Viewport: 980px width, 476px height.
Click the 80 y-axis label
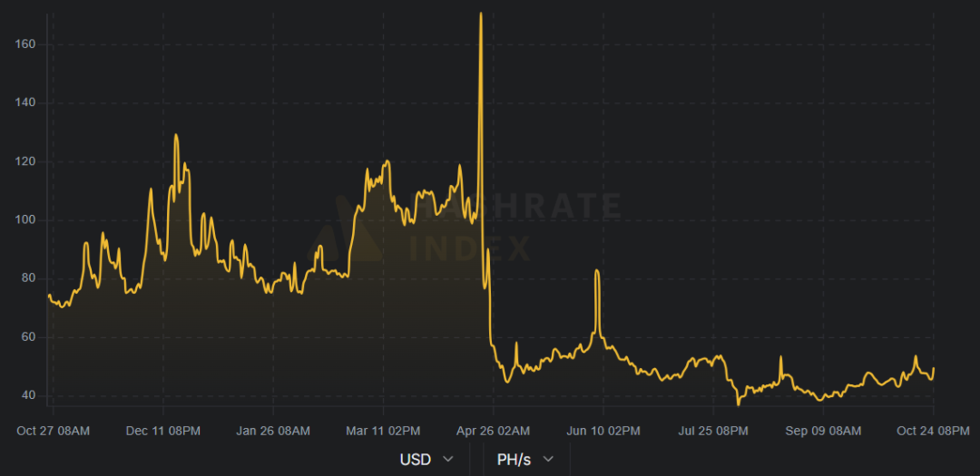point(28,278)
